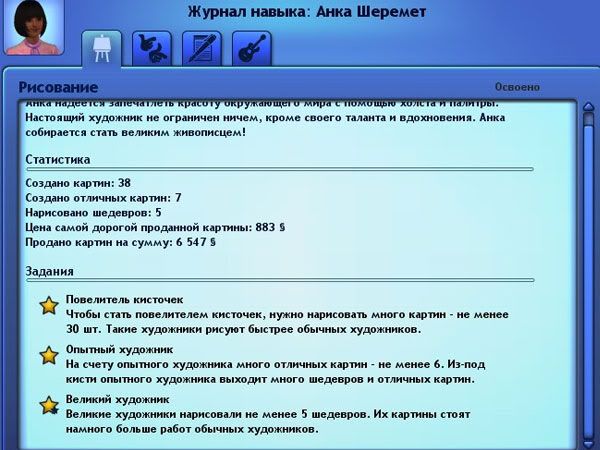Select the line Создано картин: 38

click(x=78, y=183)
